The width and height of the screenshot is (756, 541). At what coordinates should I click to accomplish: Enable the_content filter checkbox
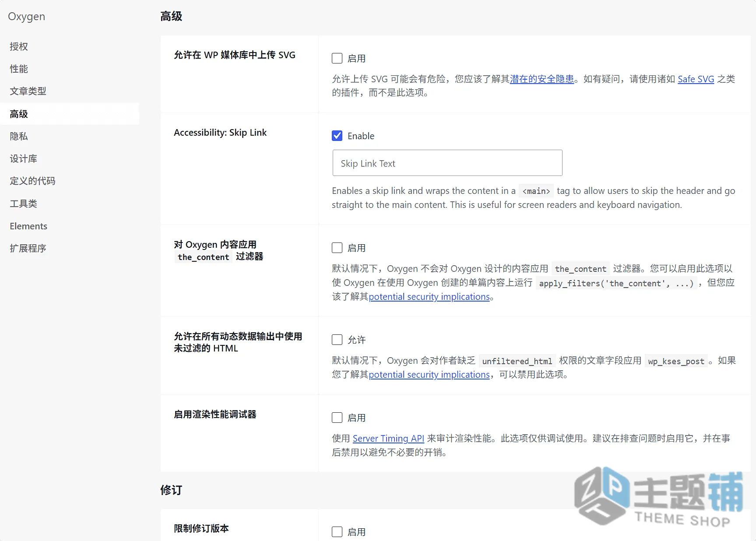[x=337, y=248]
